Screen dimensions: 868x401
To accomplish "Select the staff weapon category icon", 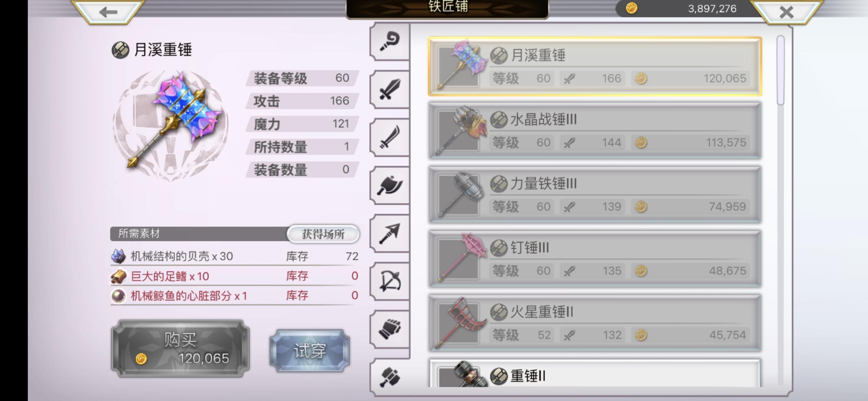I will coord(390,41).
